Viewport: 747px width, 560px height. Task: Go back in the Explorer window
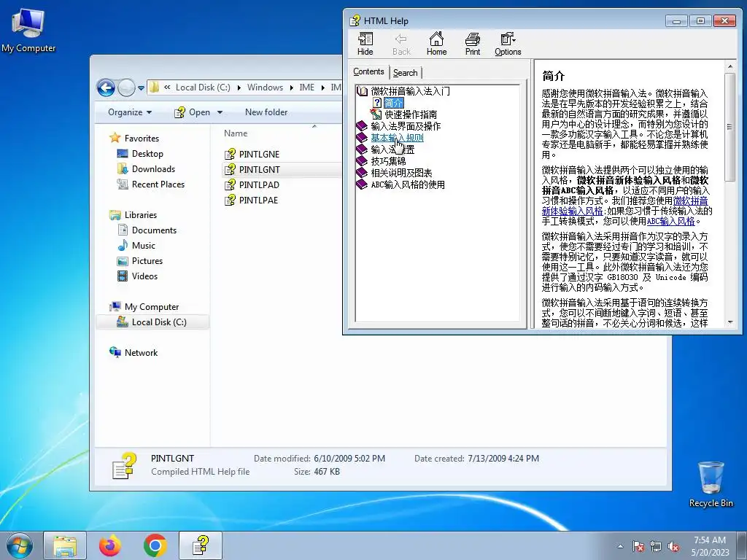(x=106, y=87)
